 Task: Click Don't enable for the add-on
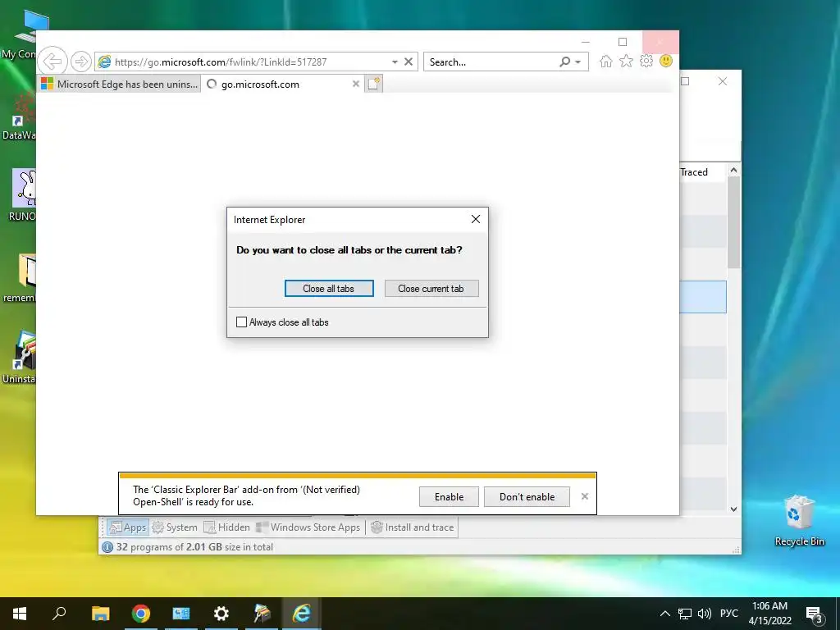point(527,496)
